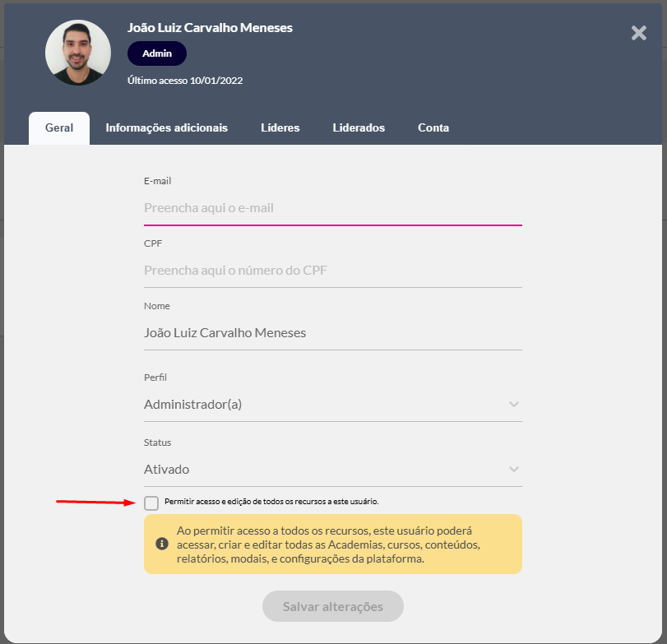Open the Conta tab
667x644 pixels.
433,128
